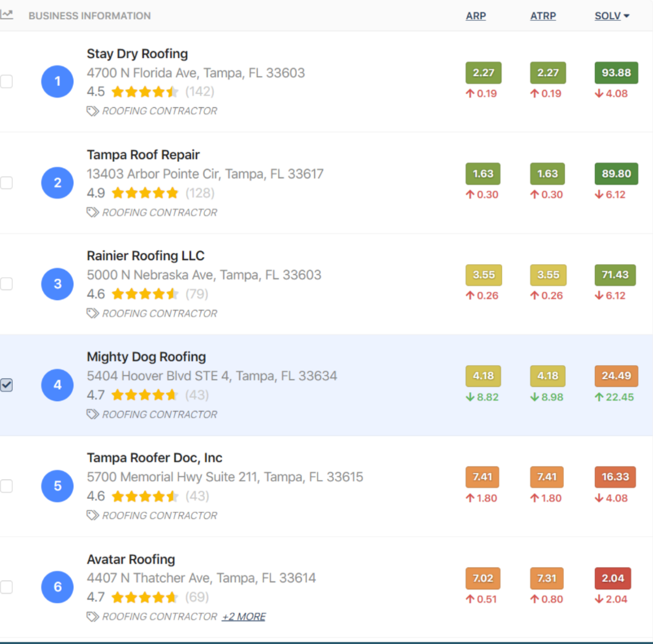The width and height of the screenshot is (653, 644).
Task: Open Tampa Roof Repair business name
Action: (x=143, y=155)
